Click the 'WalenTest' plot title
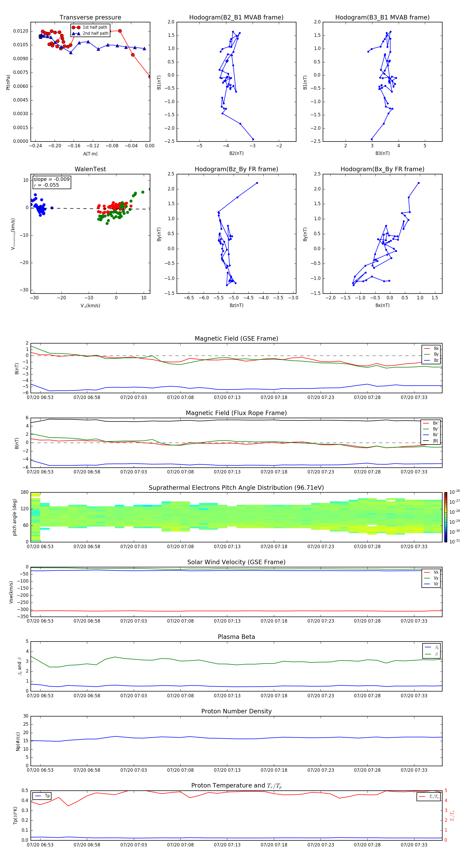The image size is (473, 868). point(90,169)
